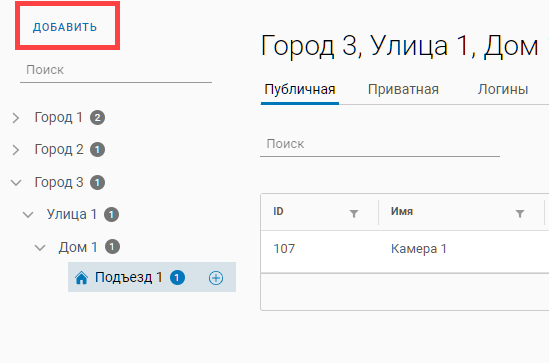Open the filter icon in Имя column

[520, 213]
